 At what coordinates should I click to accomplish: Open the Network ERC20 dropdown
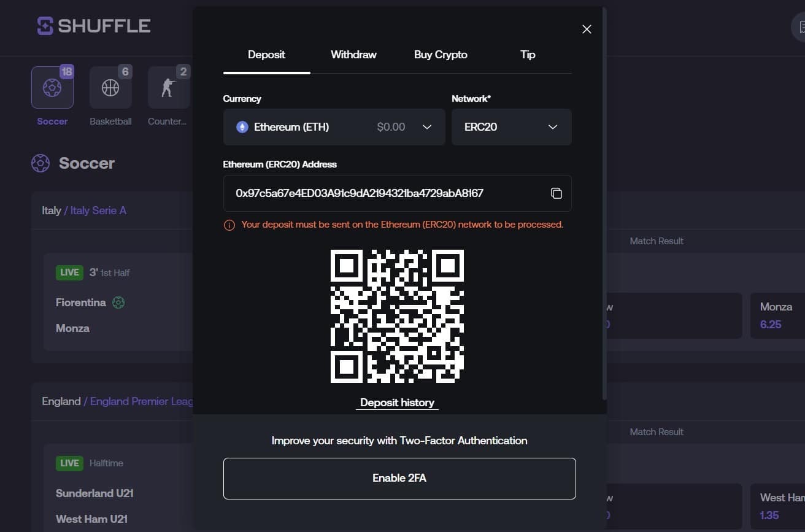point(511,127)
